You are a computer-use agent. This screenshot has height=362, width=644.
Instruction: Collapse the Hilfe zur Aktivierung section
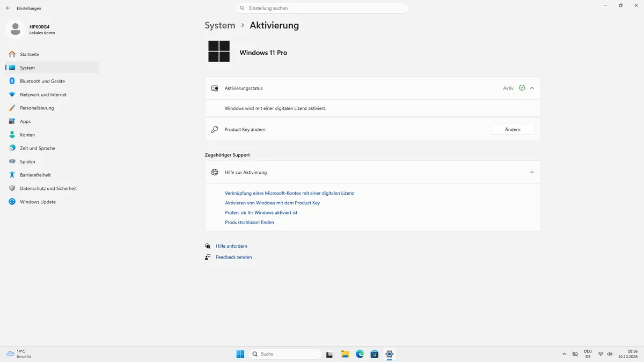click(532, 172)
